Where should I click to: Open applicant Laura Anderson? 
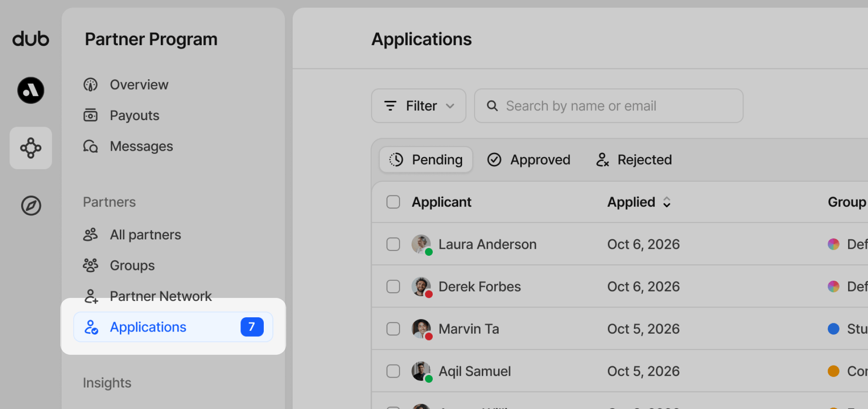[x=487, y=244]
